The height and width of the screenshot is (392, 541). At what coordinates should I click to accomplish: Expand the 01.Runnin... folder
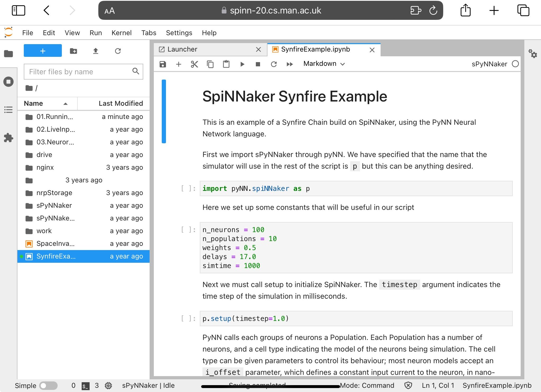click(x=55, y=116)
